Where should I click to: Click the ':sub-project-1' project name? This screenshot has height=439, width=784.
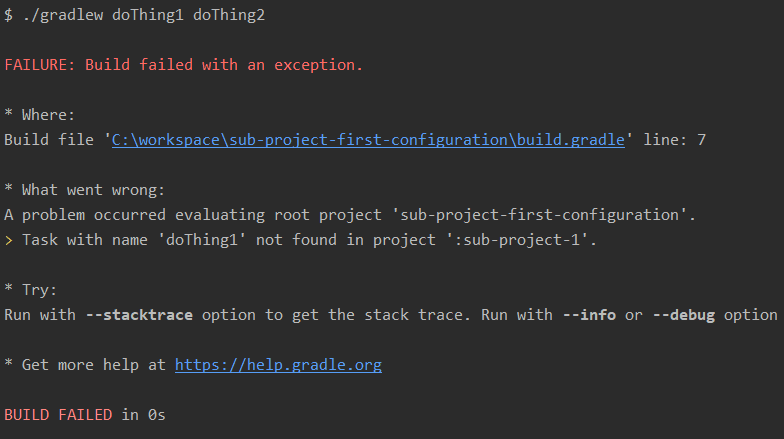tap(531, 240)
